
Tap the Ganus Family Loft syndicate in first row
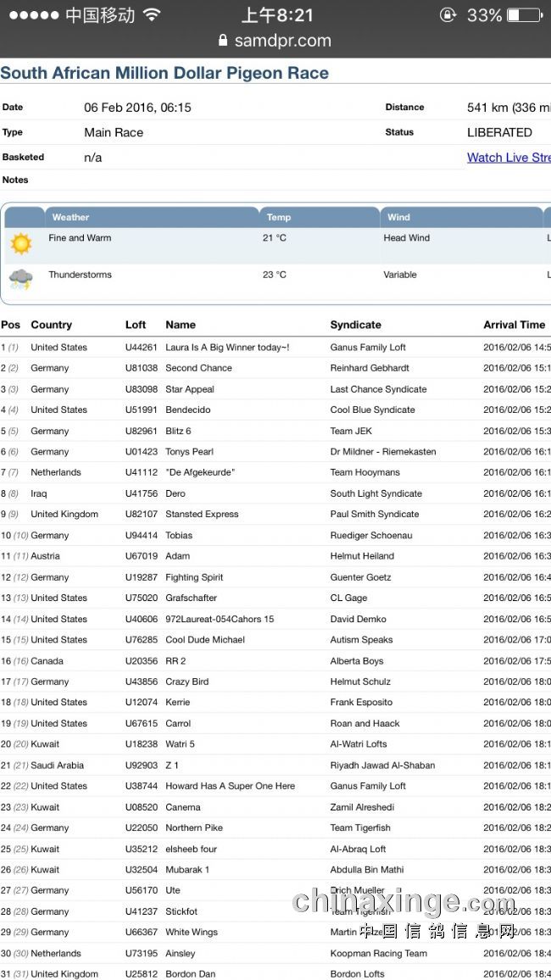point(368,348)
